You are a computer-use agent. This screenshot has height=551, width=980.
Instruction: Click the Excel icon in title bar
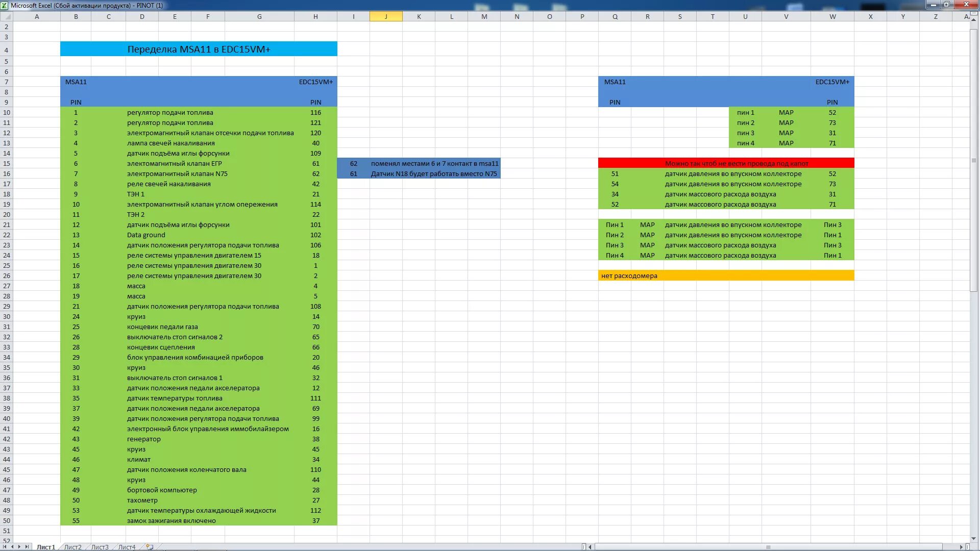click(x=5, y=5)
